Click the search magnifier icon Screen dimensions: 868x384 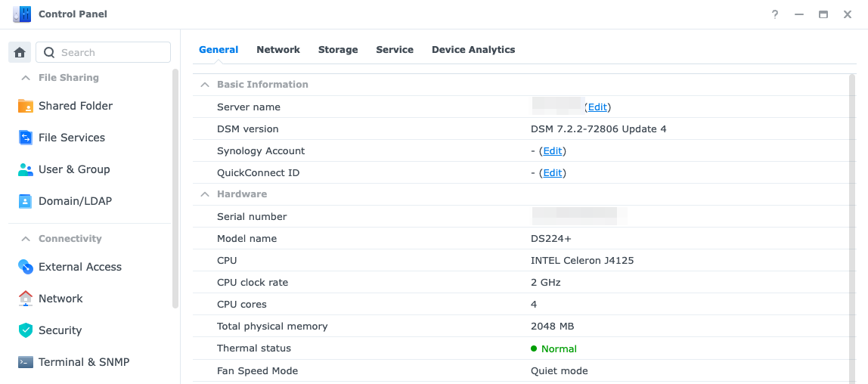click(x=49, y=53)
